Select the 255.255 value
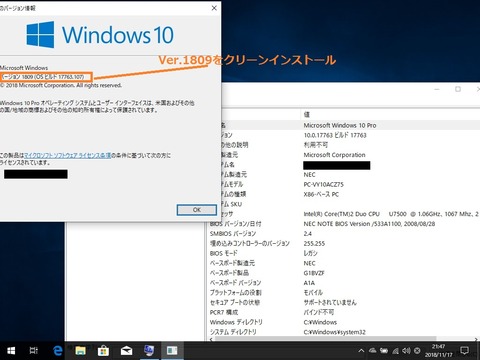This screenshot has width=480, height=360. (314, 243)
